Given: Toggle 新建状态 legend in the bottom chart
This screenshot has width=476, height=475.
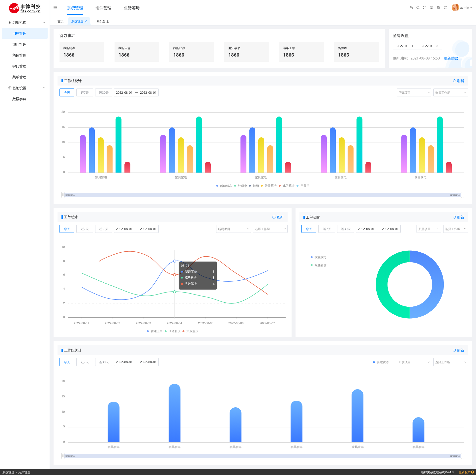Looking at the screenshot, I should click(x=381, y=362).
